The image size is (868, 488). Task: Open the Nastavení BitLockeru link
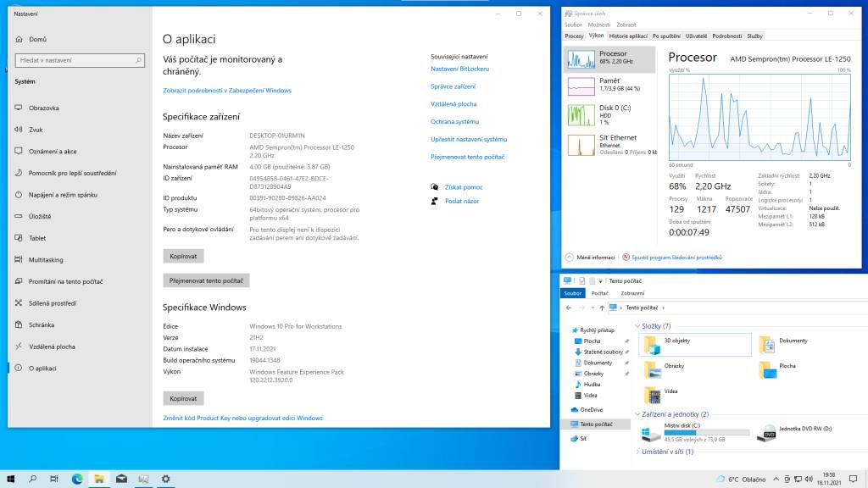(x=459, y=69)
